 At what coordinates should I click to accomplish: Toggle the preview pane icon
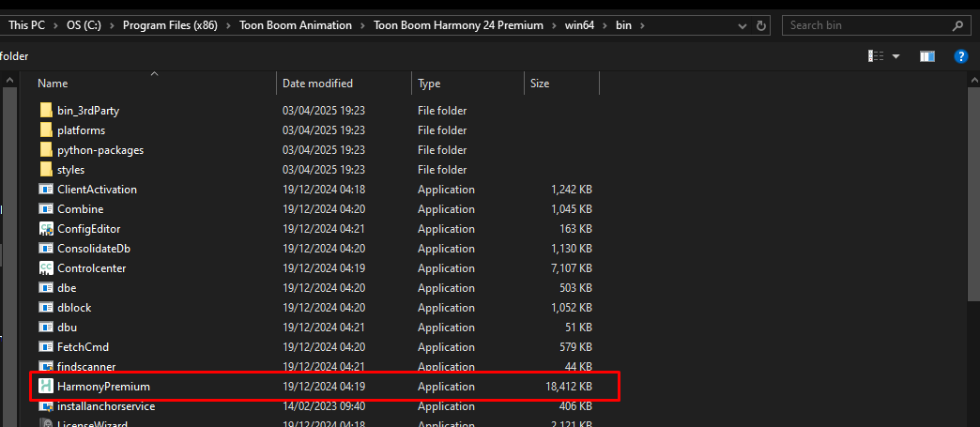click(x=927, y=56)
